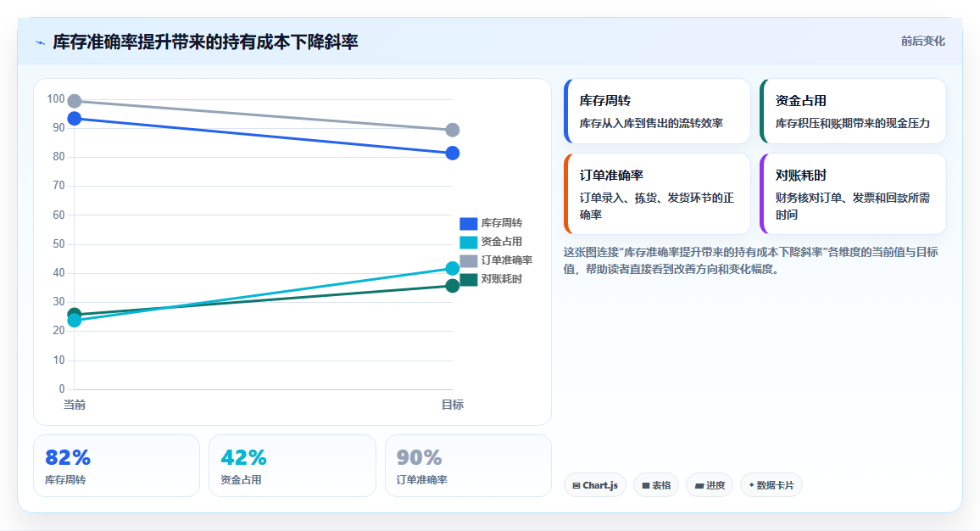
Task: Toggle the 对账耗时 legend color box
Action: point(469,279)
